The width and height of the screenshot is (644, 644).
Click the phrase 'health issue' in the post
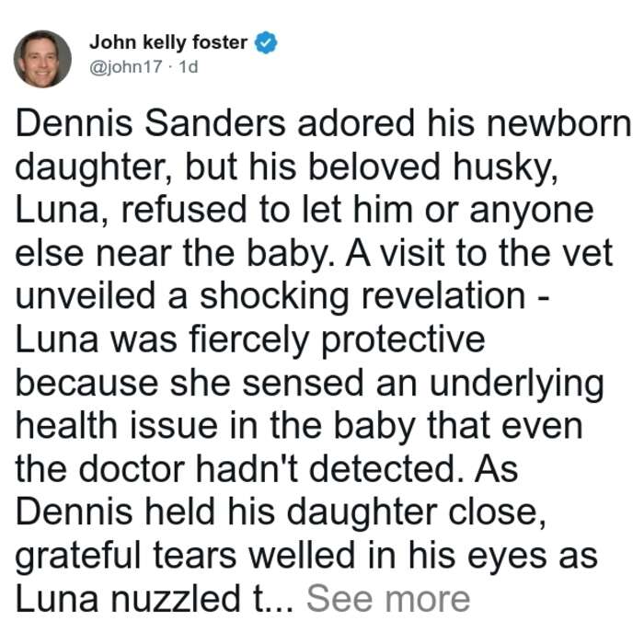click(x=117, y=426)
